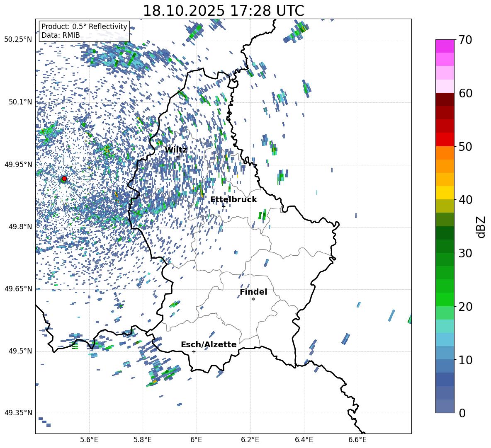Click the title '18.10.2025 17:28 UTC'

click(x=223, y=11)
